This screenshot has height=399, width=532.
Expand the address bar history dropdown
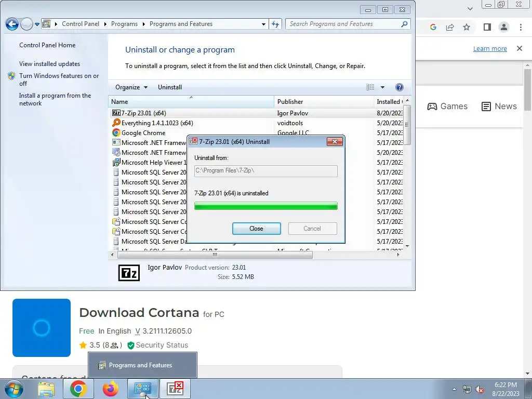(263, 24)
